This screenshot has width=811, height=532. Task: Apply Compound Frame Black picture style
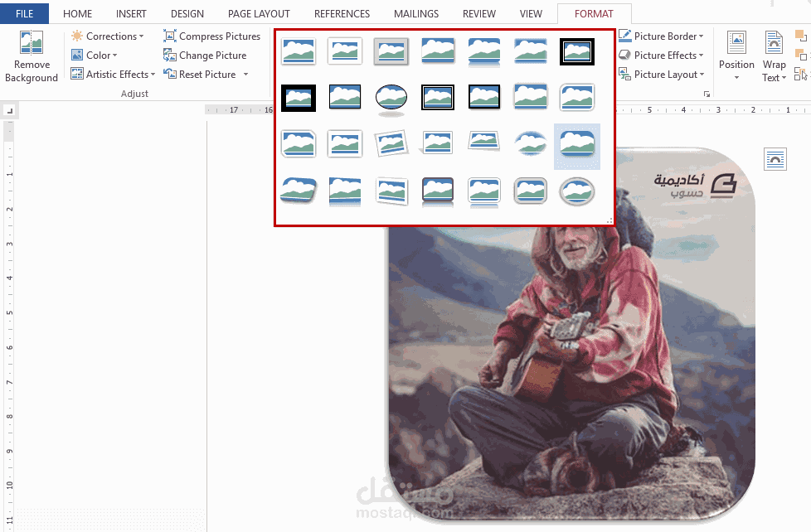click(438, 98)
